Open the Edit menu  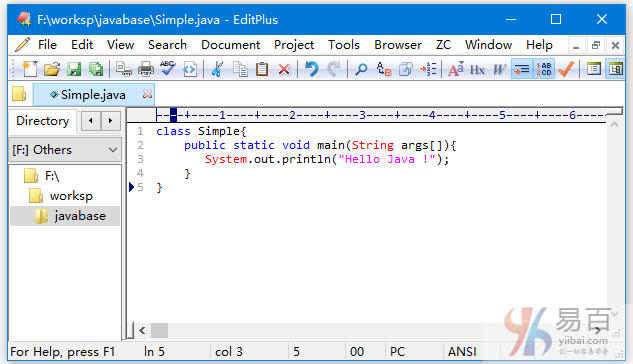[x=82, y=45]
